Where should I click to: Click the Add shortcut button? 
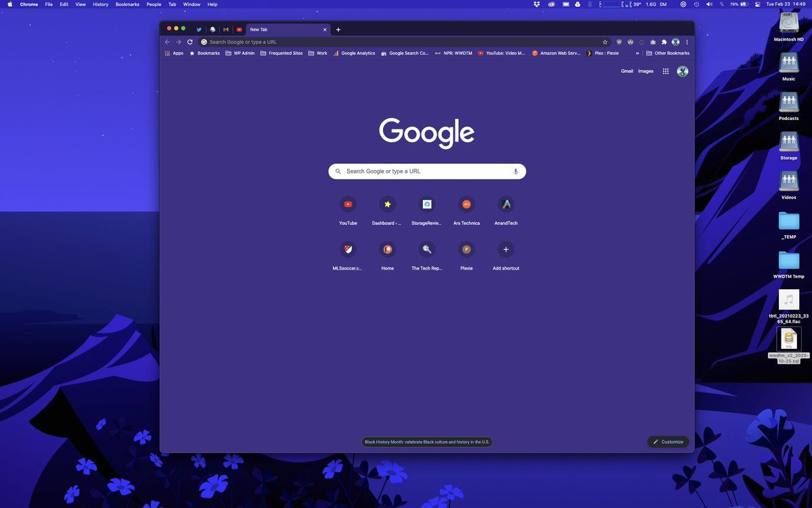point(506,255)
